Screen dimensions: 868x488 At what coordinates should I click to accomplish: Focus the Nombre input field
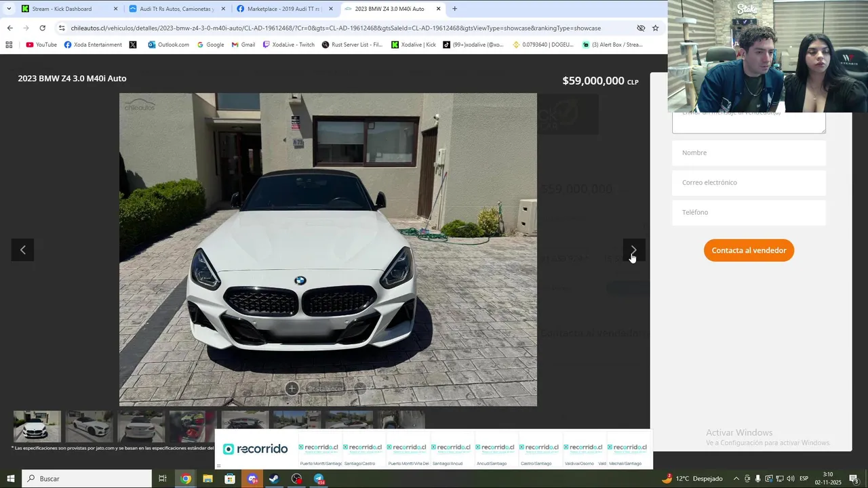pos(749,152)
